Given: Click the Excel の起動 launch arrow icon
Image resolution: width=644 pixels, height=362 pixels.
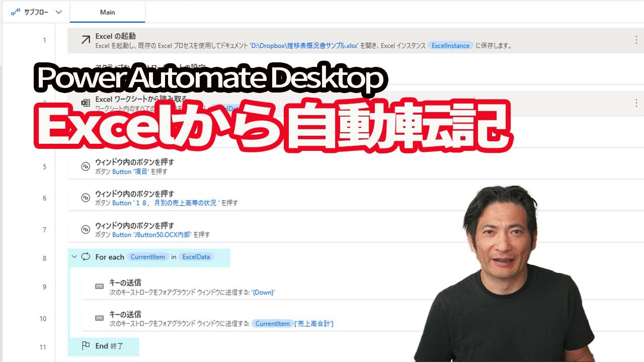Looking at the screenshot, I should [x=86, y=40].
